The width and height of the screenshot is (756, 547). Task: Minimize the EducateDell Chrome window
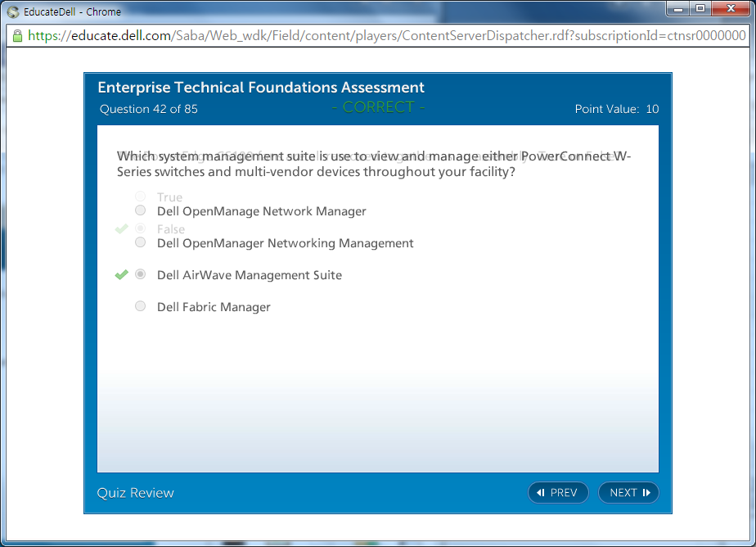tap(678, 9)
